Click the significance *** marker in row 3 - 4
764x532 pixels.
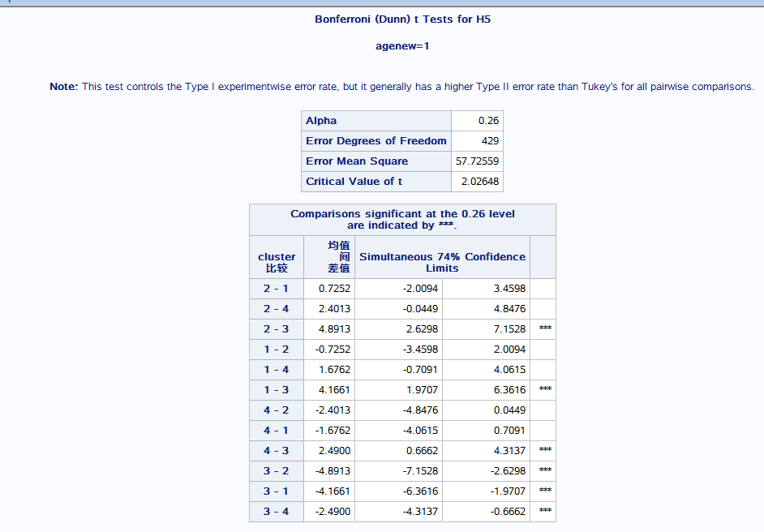tap(545, 511)
